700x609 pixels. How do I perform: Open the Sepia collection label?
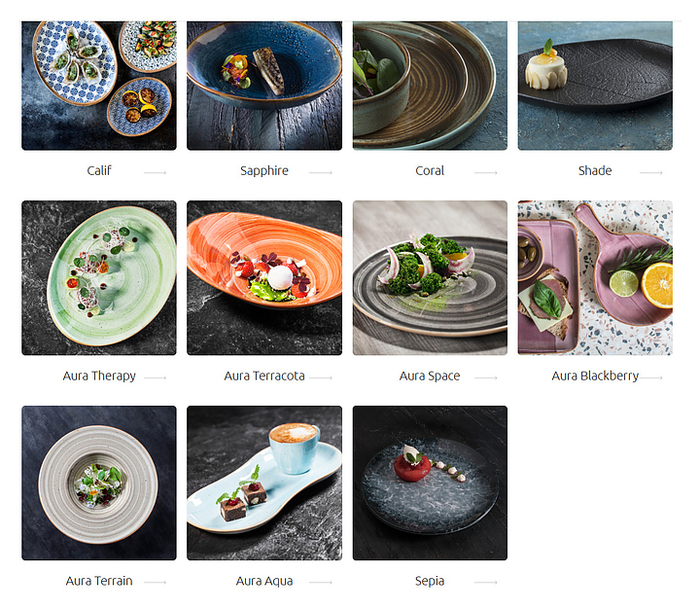point(430,581)
